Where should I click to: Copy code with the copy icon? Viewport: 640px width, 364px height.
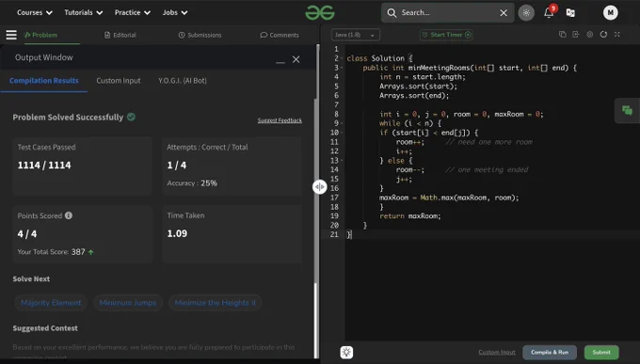563,34
